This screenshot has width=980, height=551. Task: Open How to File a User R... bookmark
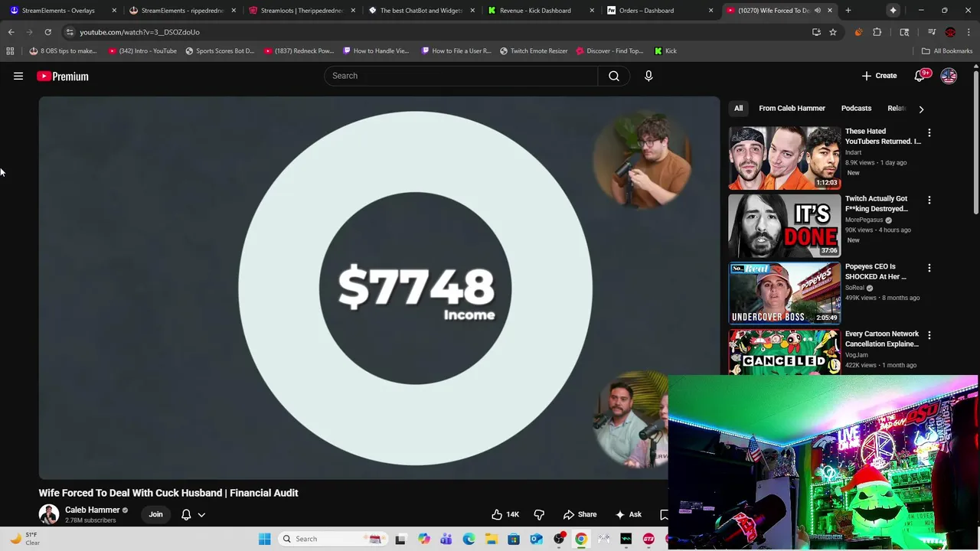[456, 51]
